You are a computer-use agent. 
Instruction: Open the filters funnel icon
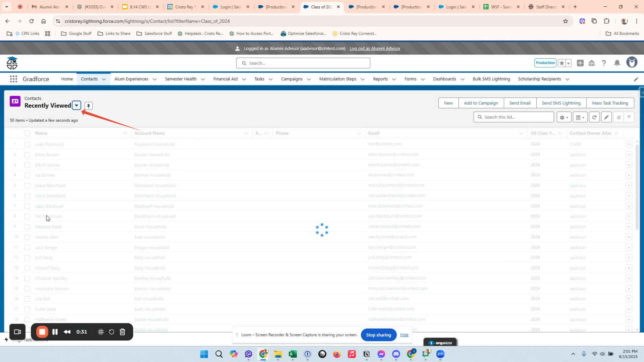[629, 117]
